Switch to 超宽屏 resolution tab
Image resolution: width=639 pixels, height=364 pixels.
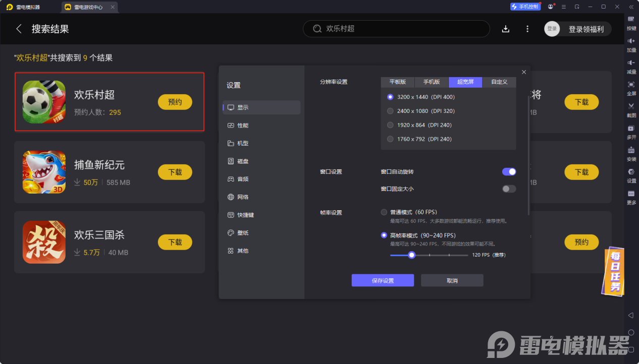click(x=465, y=82)
